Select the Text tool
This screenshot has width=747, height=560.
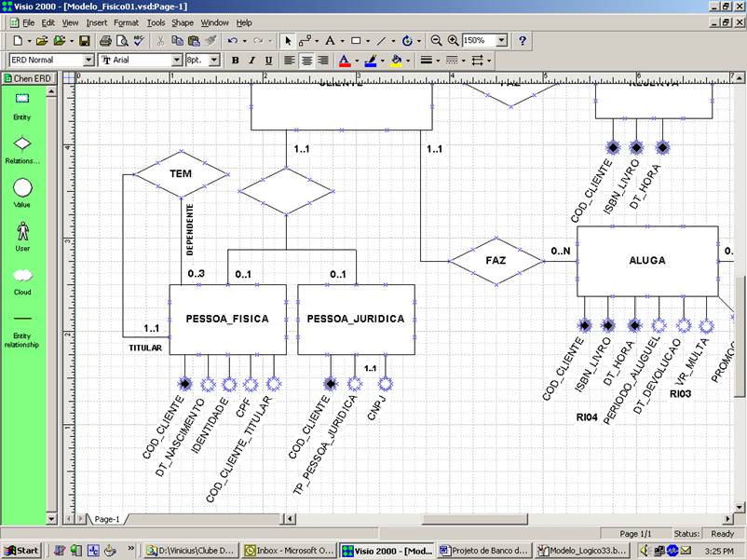330,41
